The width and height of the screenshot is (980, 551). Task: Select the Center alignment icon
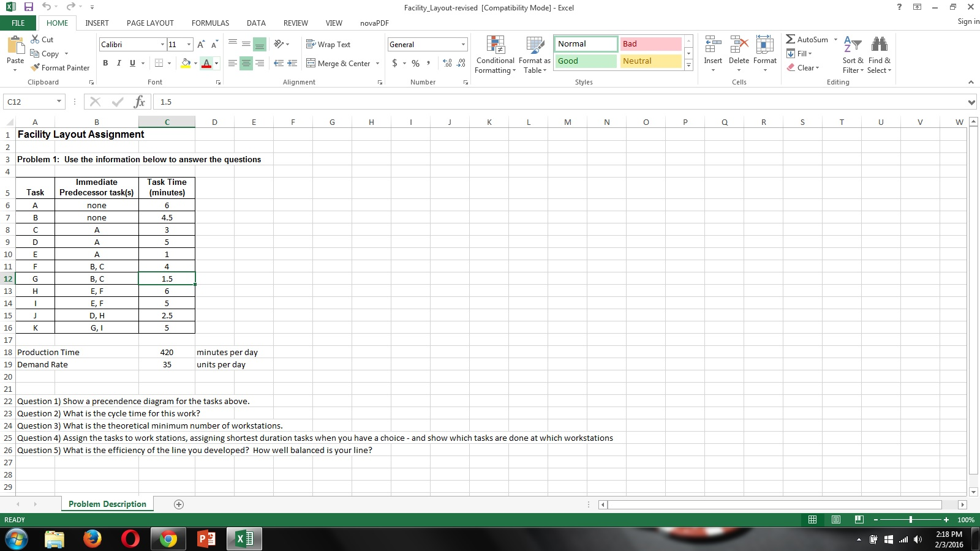pyautogui.click(x=245, y=62)
